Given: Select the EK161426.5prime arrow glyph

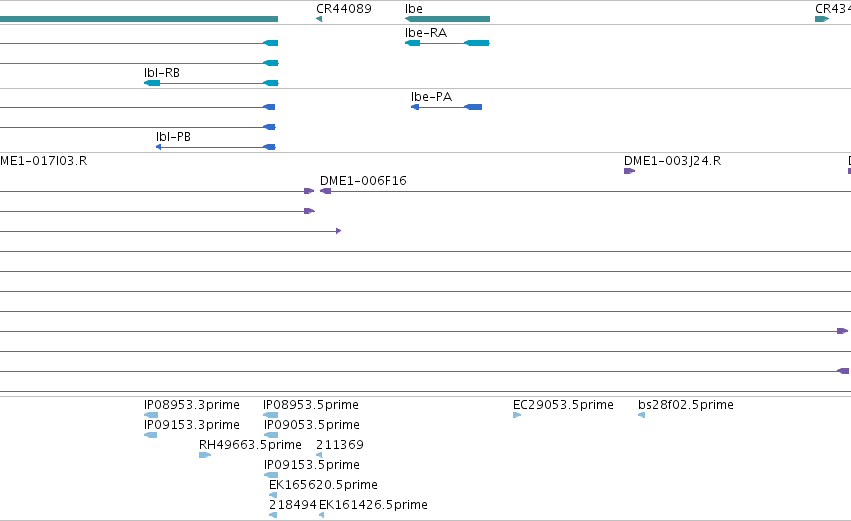Looking at the screenshot, I should coord(322,515).
